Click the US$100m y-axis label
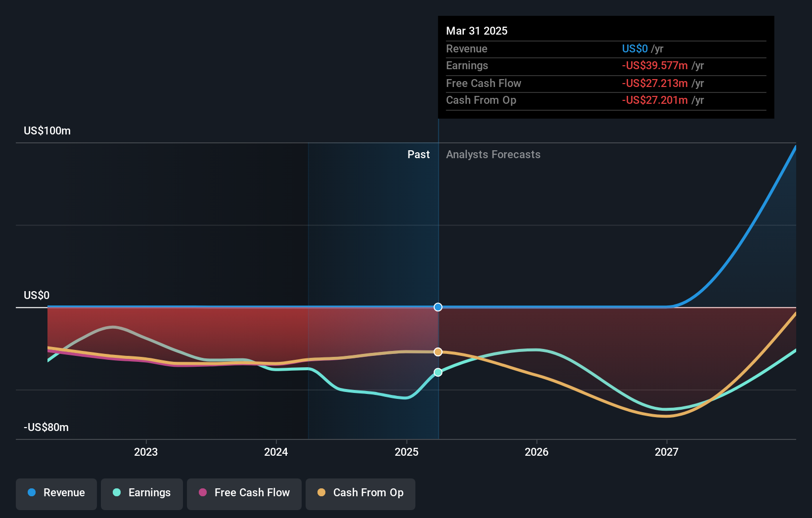812x518 pixels. (47, 130)
